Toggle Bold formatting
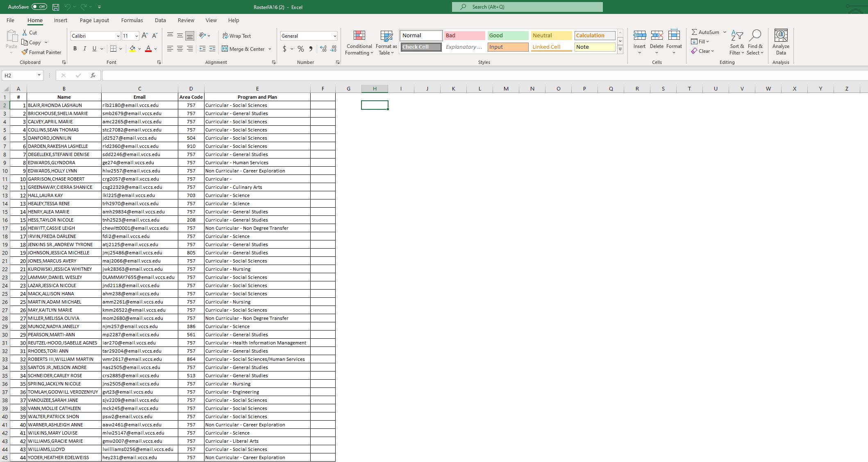 (x=75, y=49)
